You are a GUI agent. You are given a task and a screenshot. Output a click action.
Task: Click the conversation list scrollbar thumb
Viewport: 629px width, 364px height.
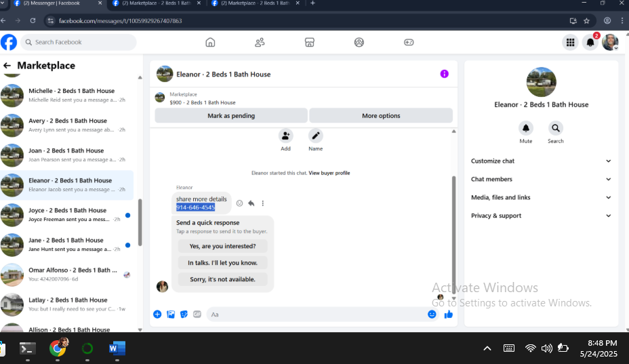(x=140, y=222)
